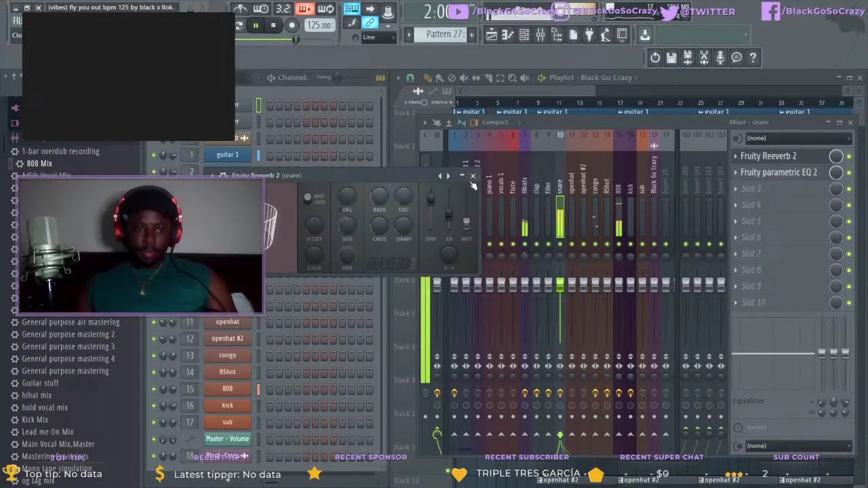The width and height of the screenshot is (868, 488).
Task: Select '1-bar overdub recording' browser entry
Action: (60, 152)
